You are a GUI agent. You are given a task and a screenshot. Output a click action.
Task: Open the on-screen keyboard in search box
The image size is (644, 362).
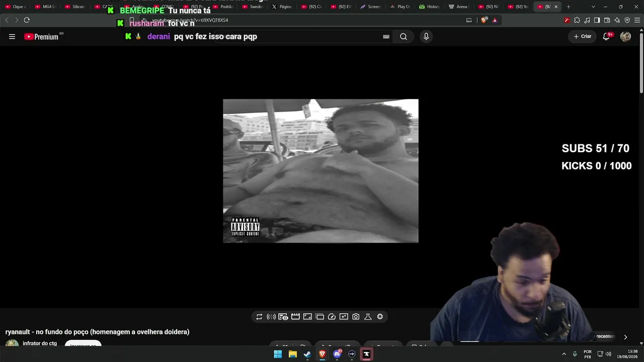386,37
